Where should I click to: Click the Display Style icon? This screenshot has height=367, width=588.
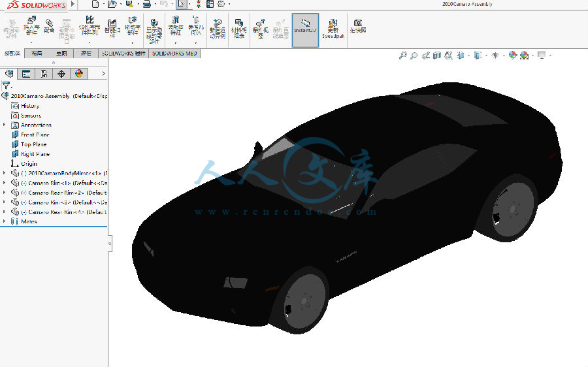pos(478,56)
